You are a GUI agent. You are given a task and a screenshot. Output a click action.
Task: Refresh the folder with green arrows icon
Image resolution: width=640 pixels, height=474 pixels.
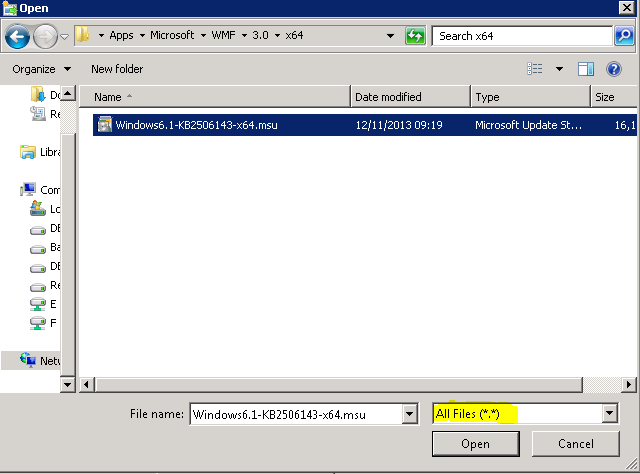415,36
